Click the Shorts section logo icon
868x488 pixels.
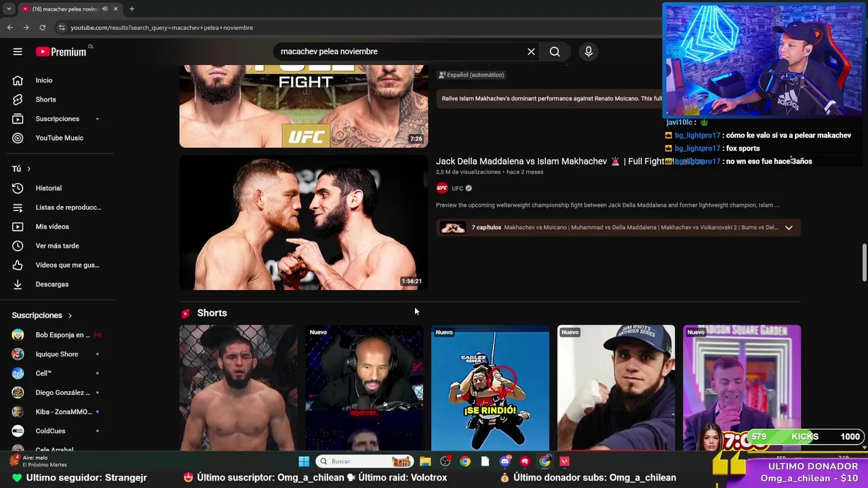click(x=186, y=313)
